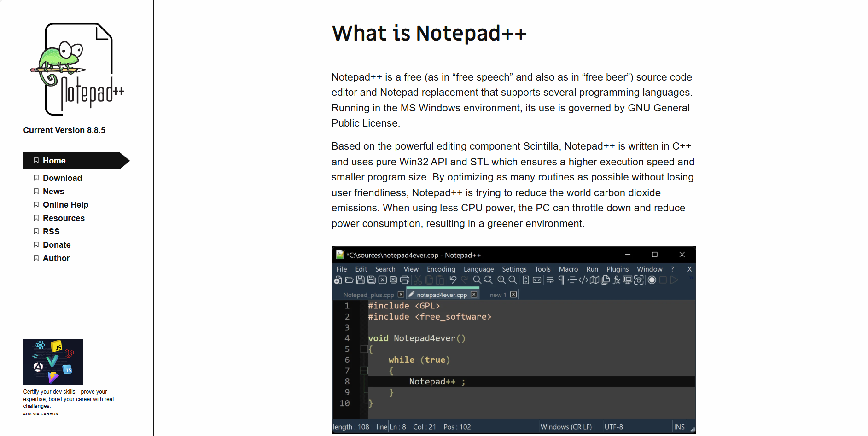Toggle the Word Wrap toolbar icon
Screen dimensions: 868x436
click(x=550, y=280)
